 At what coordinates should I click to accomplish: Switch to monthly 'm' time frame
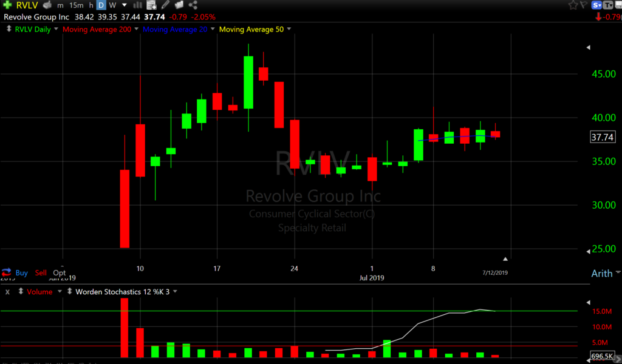click(60, 5)
